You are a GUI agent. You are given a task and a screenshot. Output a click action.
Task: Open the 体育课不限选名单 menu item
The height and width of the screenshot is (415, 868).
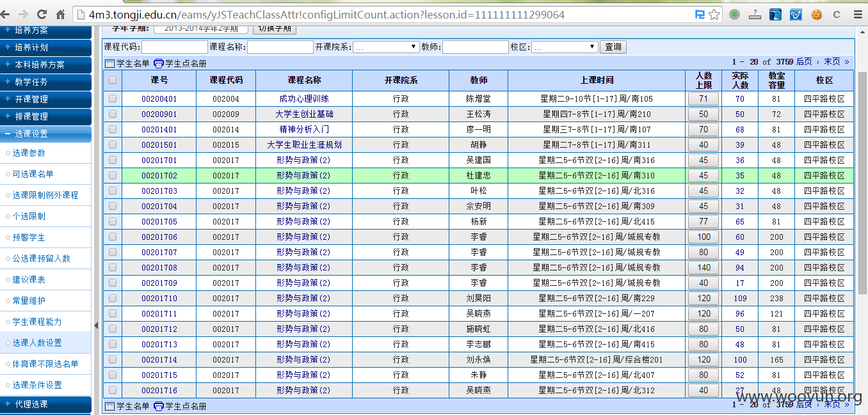pyautogui.click(x=45, y=364)
